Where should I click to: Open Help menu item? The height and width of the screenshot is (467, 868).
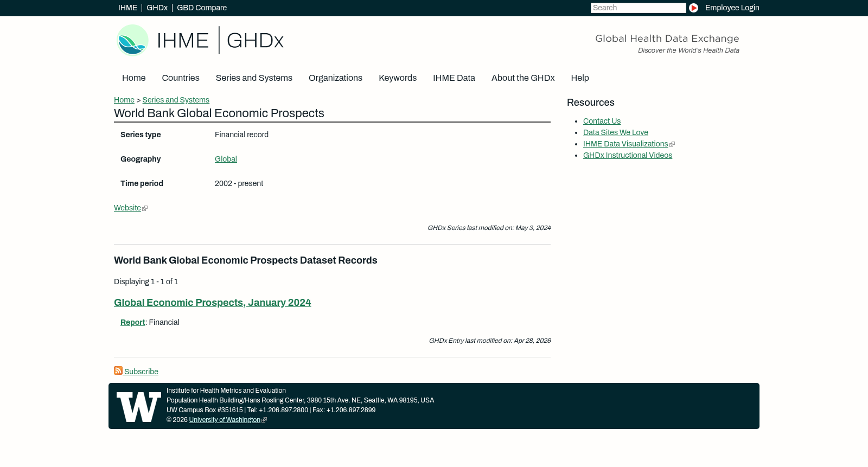[x=580, y=78]
